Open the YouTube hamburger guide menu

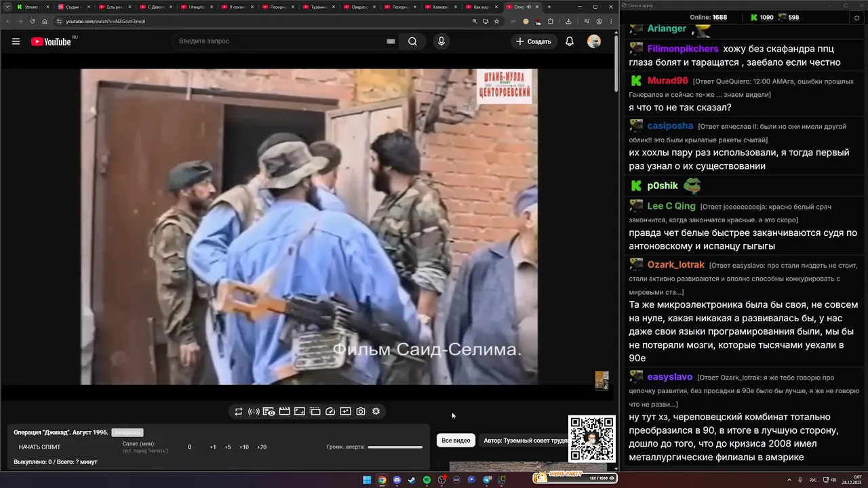point(16,41)
